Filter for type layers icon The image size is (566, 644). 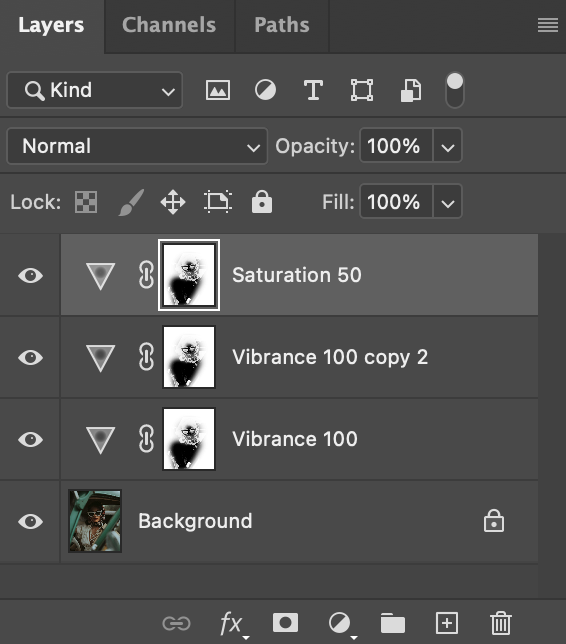313,90
